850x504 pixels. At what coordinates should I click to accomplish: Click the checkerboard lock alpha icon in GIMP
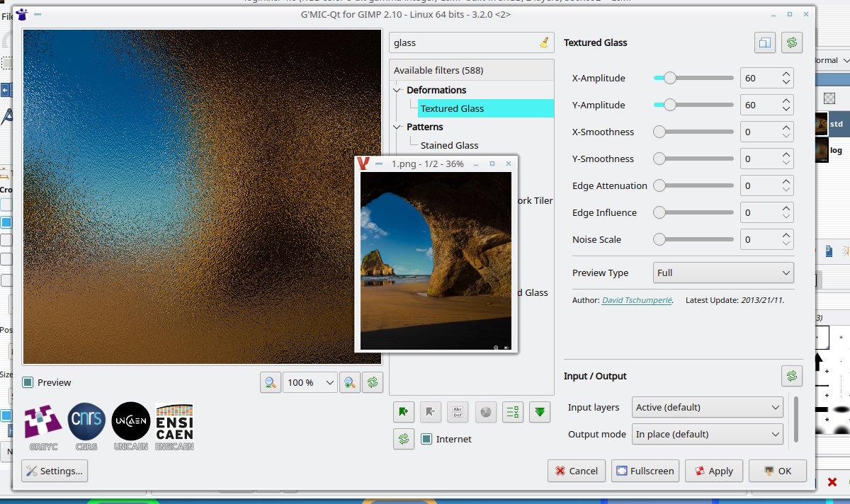(x=829, y=98)
